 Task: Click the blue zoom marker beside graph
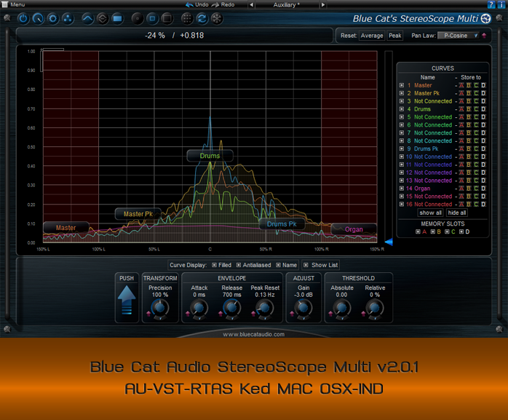[x=389, y=242]
